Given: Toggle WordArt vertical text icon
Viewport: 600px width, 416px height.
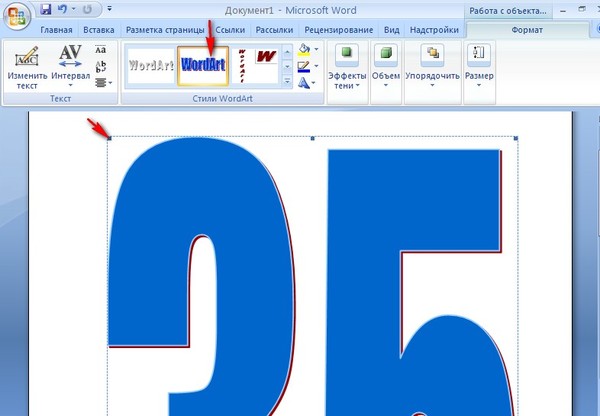Looking at the screenshot, I should pyautogui.click(x=101, y=66).
